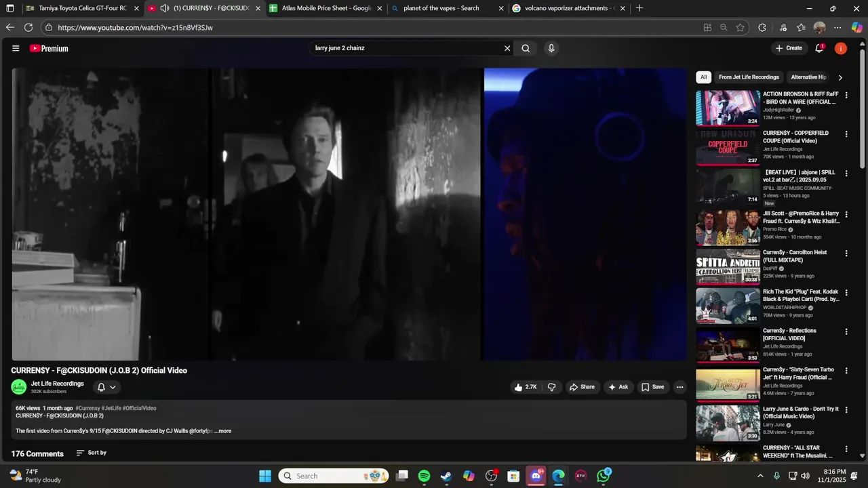Open options for Larry June & Cardo video
This screenshot has height=488, width=868.
[x=846, y=411]
